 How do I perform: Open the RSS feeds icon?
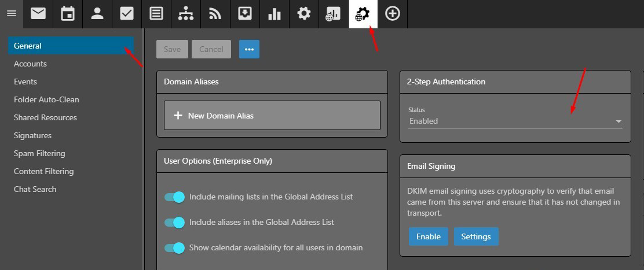(215, 14)
